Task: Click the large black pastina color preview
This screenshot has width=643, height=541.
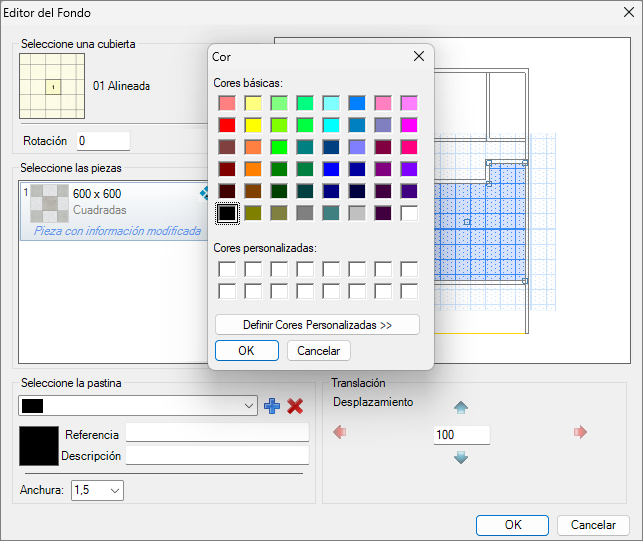Action: [39, 446]
